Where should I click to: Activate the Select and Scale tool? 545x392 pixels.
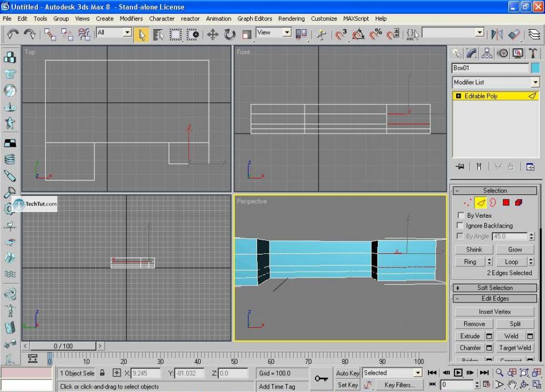coord(247,35)
